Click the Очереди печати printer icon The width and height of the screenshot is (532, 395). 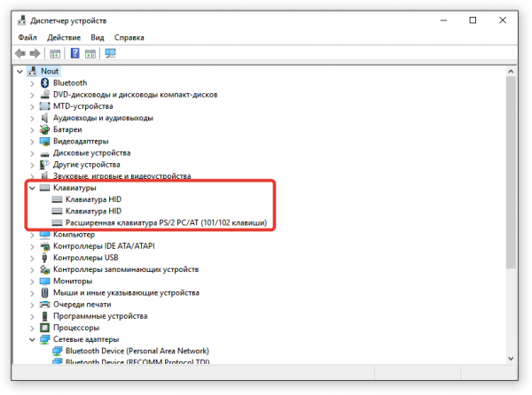click(44, 304)
